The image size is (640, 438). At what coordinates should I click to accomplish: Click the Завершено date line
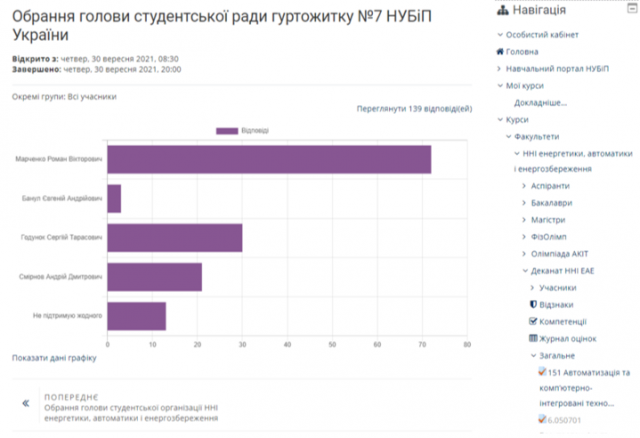(96, 69)
